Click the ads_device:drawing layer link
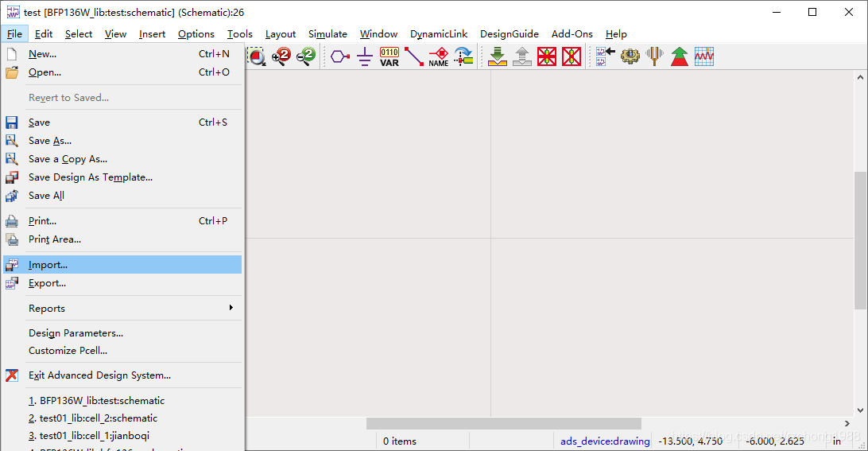 tap(605, 441)
